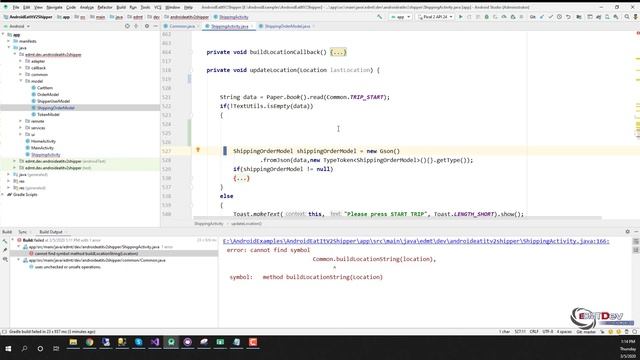Click the Windows Start button

(x=8, y=349)
